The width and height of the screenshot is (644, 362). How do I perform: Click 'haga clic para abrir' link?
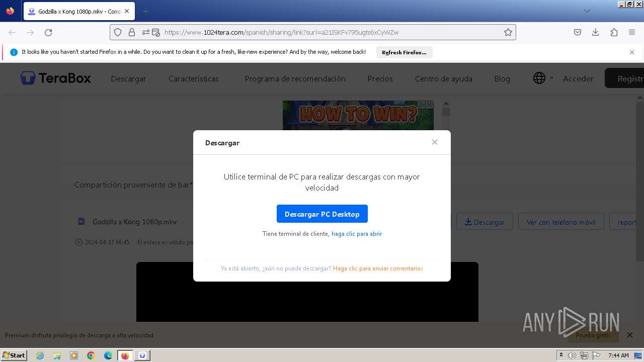click(357, 234)
